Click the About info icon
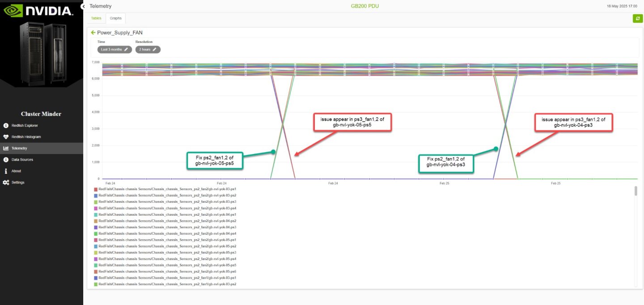This screenshot has height=305, width=644. 6,171
